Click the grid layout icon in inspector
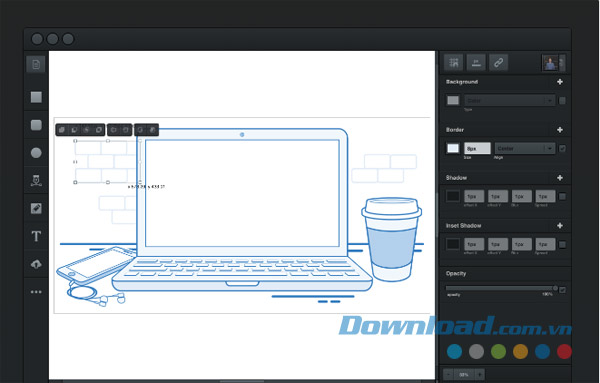600x383 pixels. pyautogui.click(x=453, y=62)
